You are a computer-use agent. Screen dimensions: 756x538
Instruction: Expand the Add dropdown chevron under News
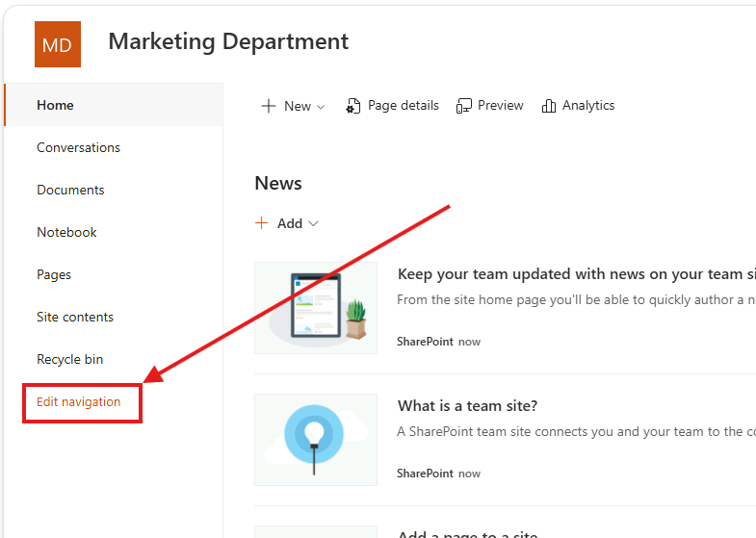(313, 223)
